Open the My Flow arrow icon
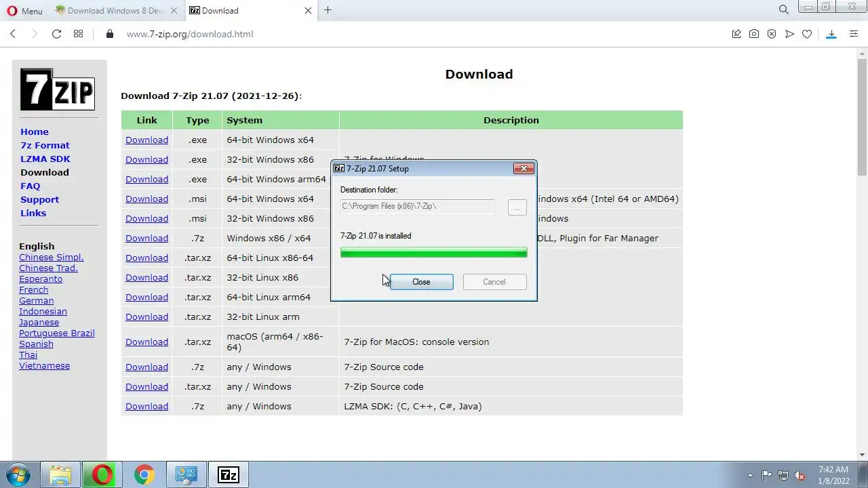This screenshot has width=868, height=488. [789, 34]
